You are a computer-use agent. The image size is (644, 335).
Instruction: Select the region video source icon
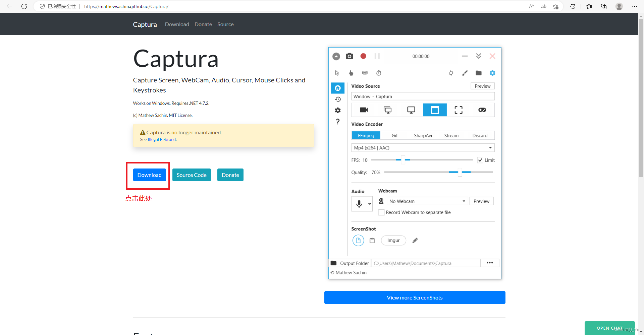(x=459, y=110)
